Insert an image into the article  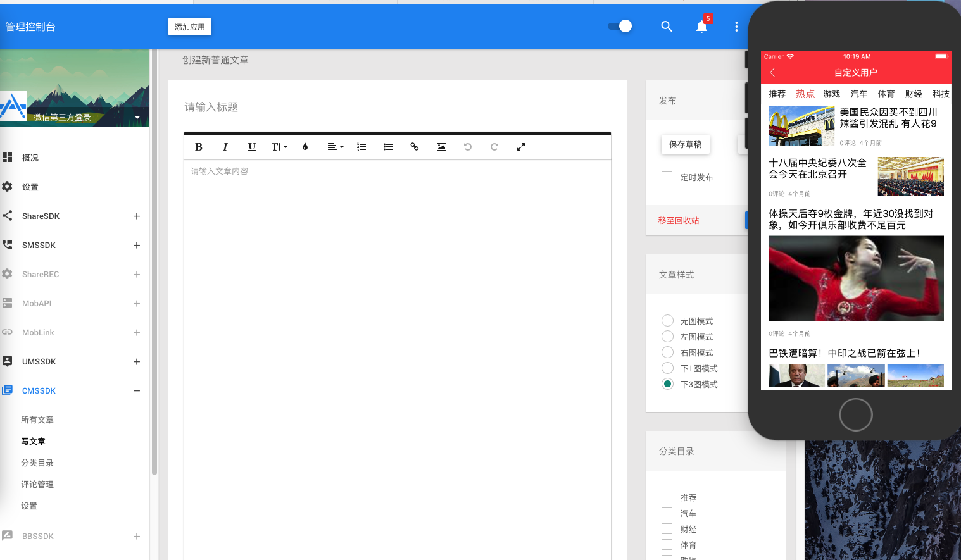tap(441, 146)
